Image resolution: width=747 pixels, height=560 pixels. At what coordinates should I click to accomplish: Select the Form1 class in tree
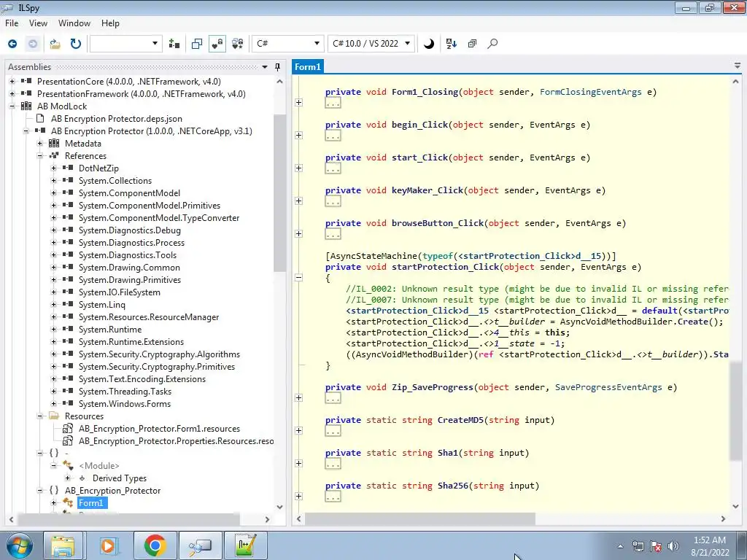pos(90,503)
